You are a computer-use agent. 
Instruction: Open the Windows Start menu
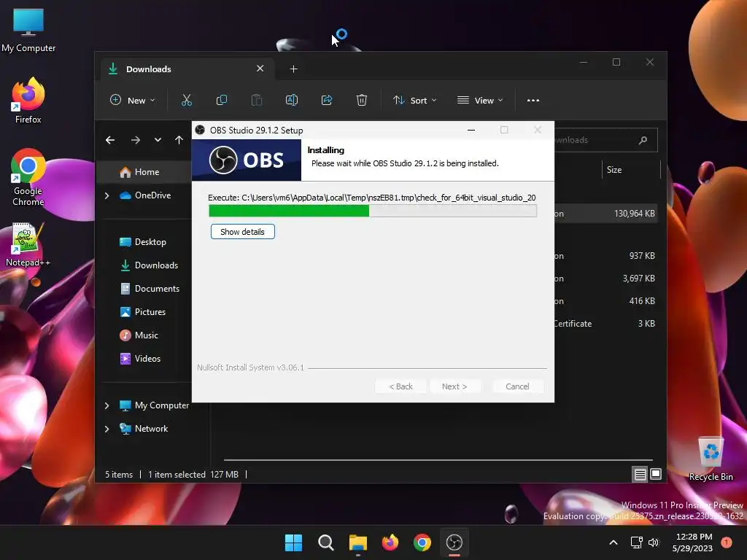pos(293,542)
